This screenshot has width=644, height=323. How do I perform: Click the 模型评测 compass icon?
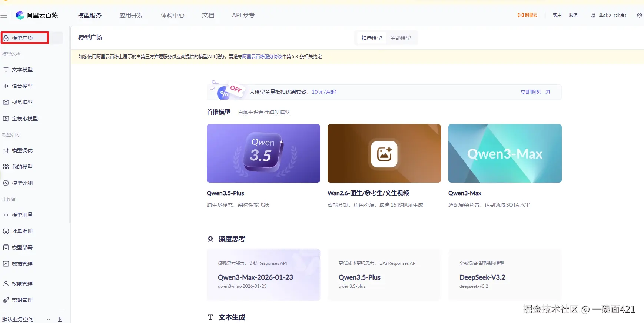pyautogui.click(x=6, y=183)
